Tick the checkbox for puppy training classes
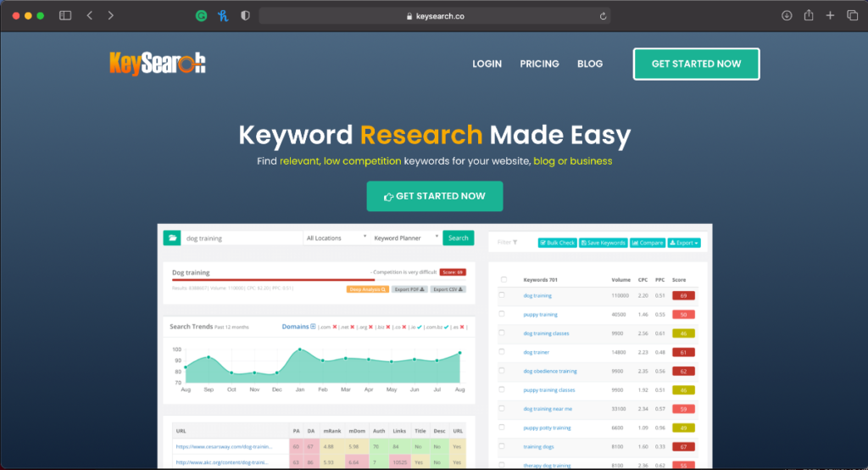Image resolution: width=868 pixels, height=470 pixels. (502, 389)
